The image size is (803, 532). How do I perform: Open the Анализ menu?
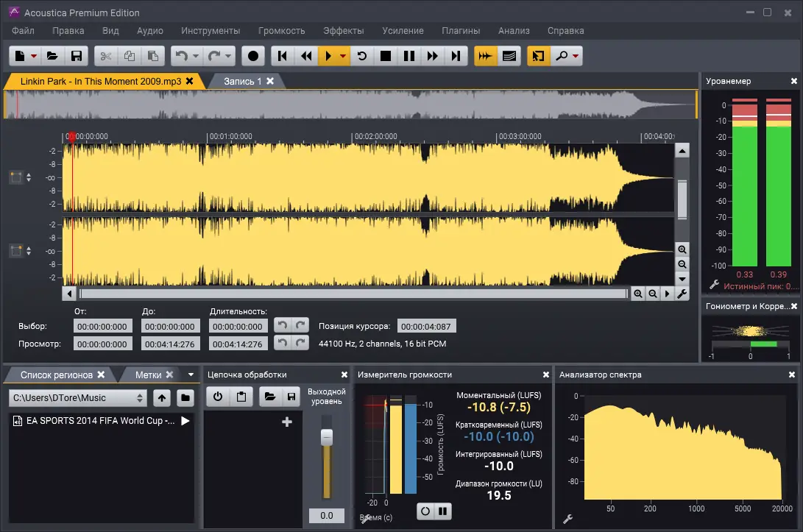coord(514,31)
